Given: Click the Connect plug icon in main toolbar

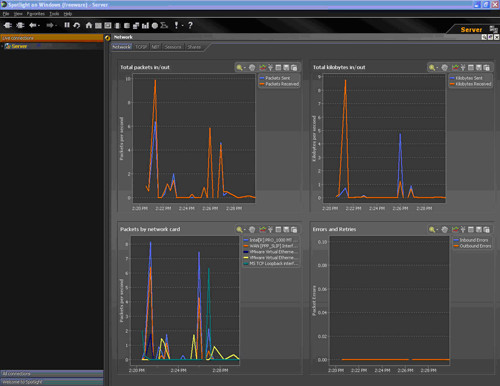Looking at the screenshot, I should coord(8,25).
